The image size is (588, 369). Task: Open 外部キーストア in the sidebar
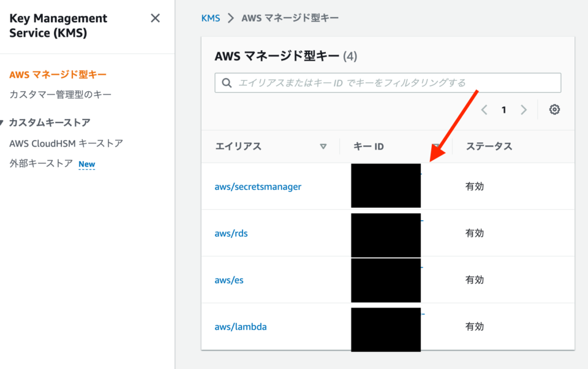[x=41, y=164]
